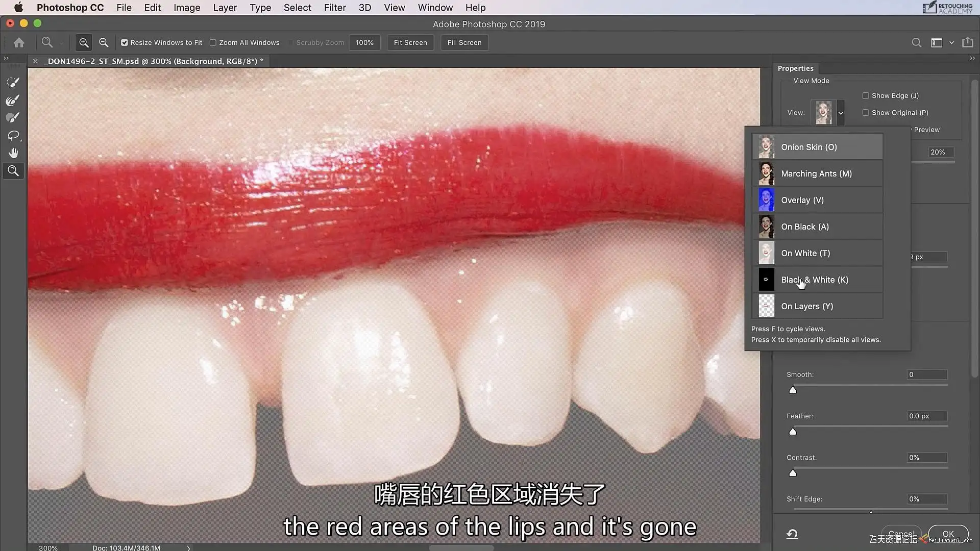980x551 pixels.
Task: Click the Home icon in options bar
Action: [19, 43]
